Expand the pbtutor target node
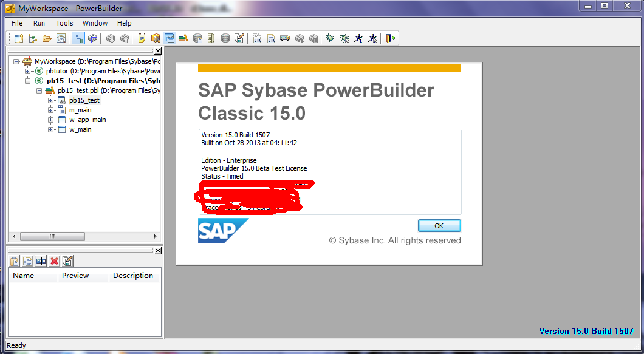Screen dimensions: 644x354 tap(27, 71)
